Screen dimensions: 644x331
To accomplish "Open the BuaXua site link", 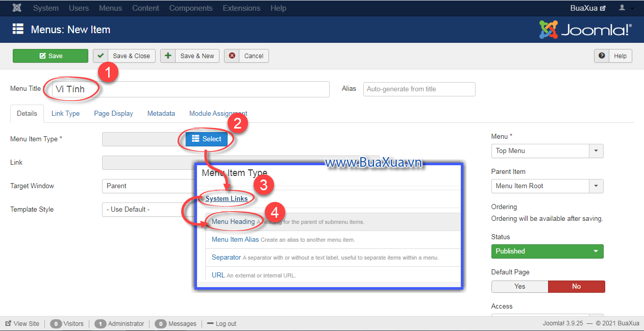I will pos(588,8).
